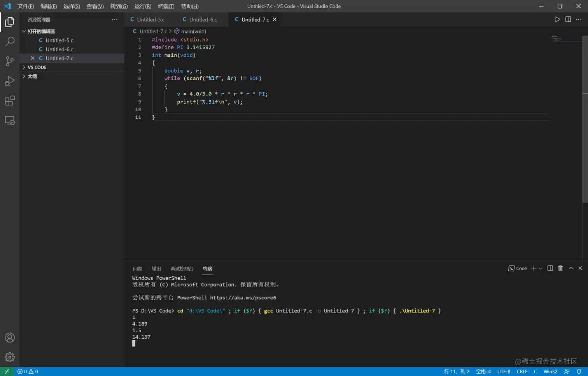Open the 编辑(E) menu
The height and width of the screenshot is (376, 588).
click(49, 6)
